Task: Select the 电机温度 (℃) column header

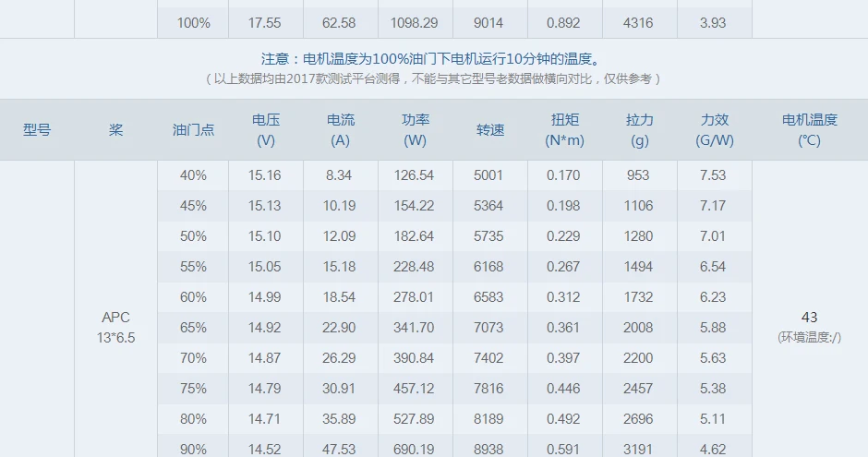Action: click(x=809, y=130)
